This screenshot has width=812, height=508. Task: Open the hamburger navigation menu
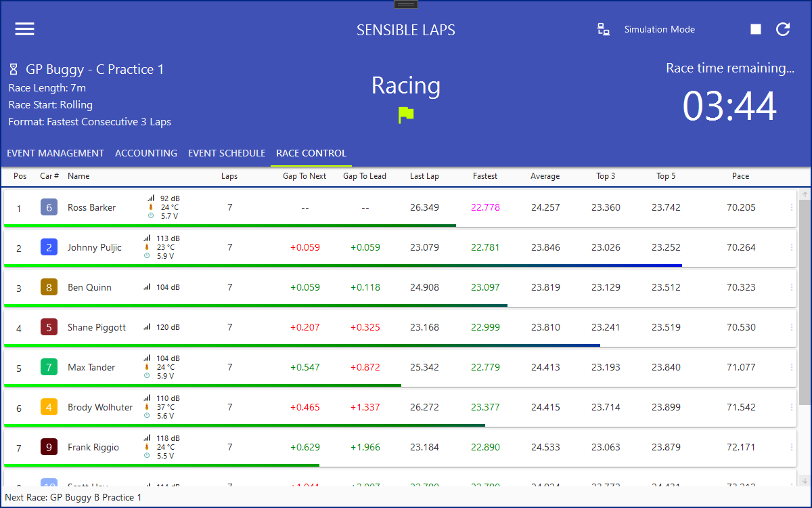(x=25, y=29)
